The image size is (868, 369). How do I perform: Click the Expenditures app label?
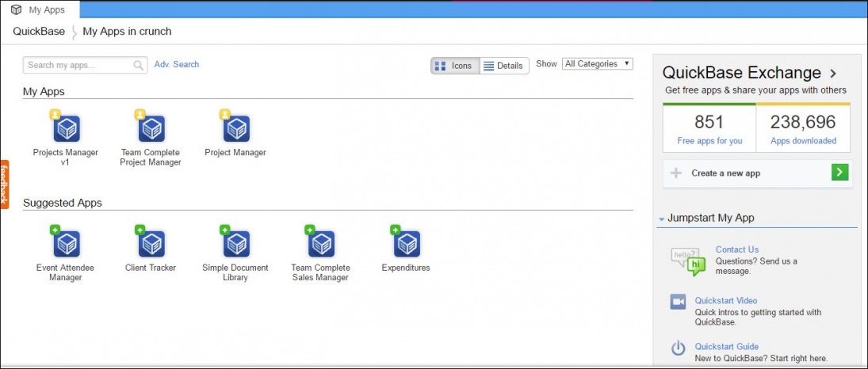coord(406,268)
